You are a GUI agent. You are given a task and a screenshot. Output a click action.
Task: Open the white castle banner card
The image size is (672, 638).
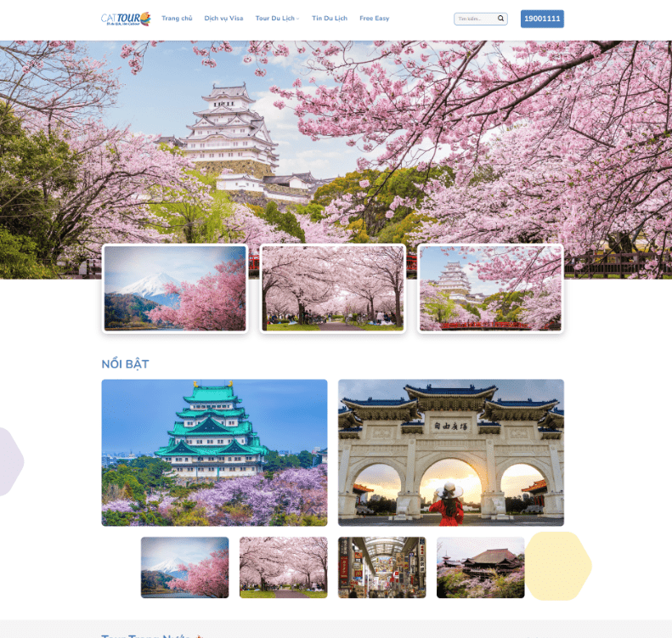pos(490,289)
